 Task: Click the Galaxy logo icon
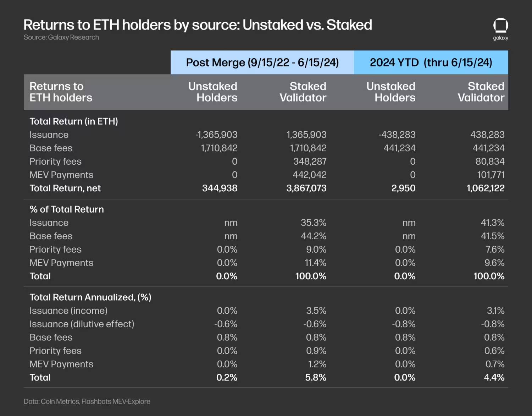pyautogui.click(x=500, y=26)
